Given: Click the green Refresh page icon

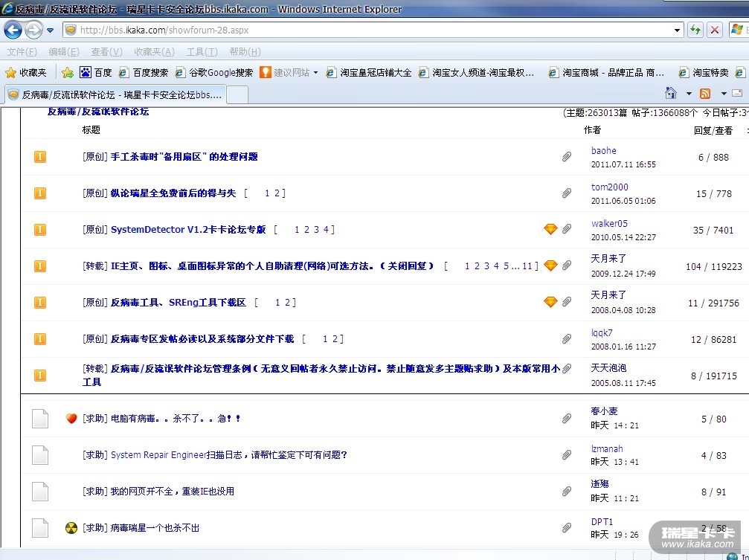Looking at the screenshot, I should click(695, 30).
